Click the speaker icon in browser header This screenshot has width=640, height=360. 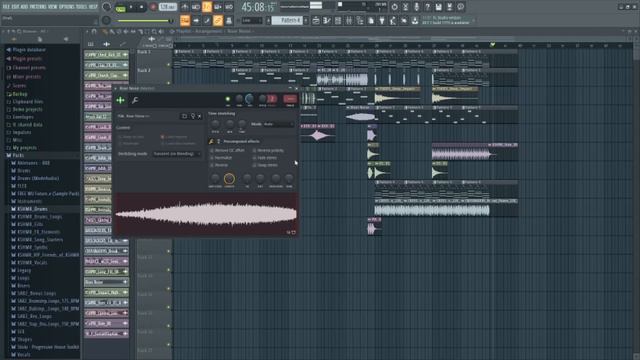click(66, 40)
